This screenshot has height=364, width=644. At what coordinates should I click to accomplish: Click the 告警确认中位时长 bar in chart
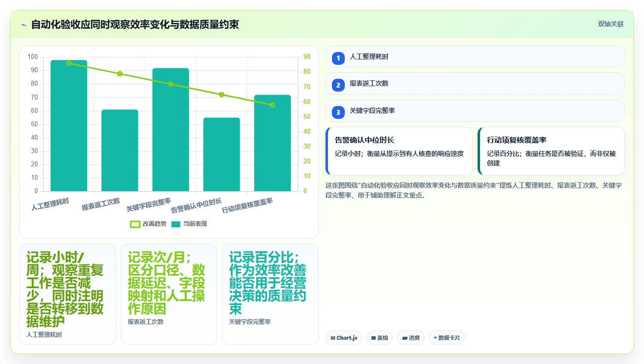[x=221, y=155]
